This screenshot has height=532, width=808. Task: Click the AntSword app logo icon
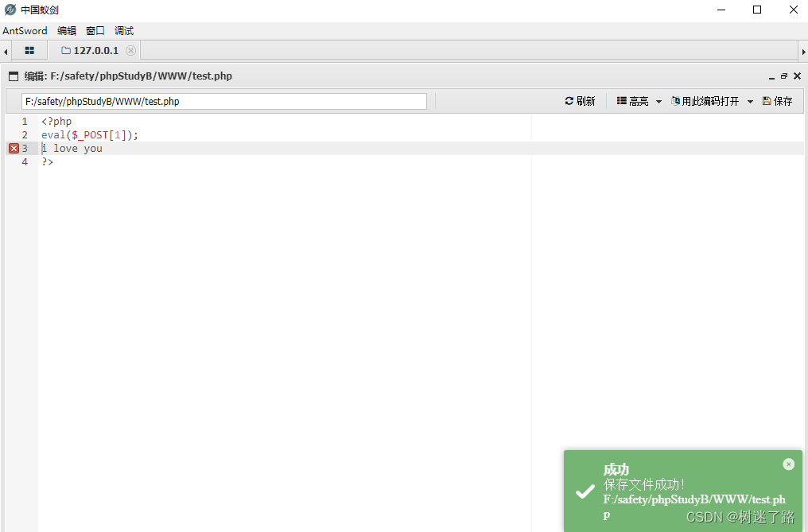tap(10, 10)
